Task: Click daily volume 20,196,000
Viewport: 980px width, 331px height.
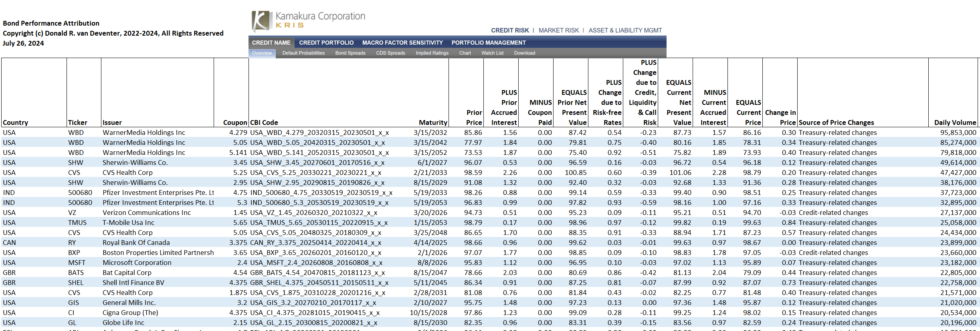Action: click(958, 323)
